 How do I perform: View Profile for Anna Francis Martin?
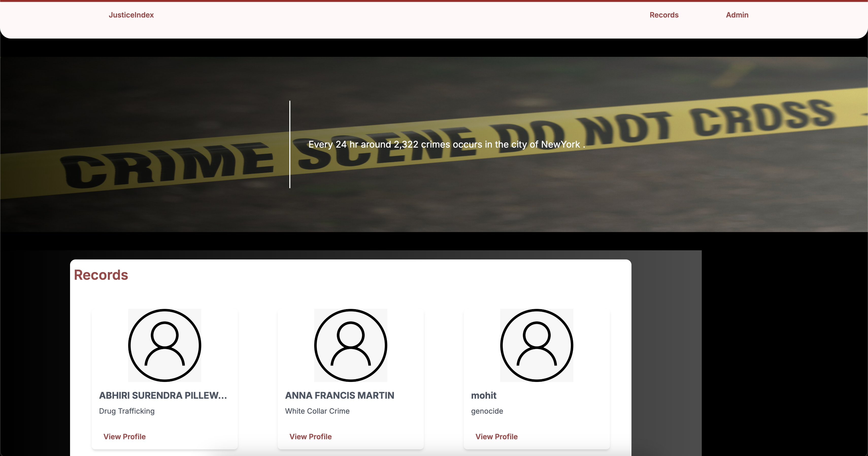(310, 436)
